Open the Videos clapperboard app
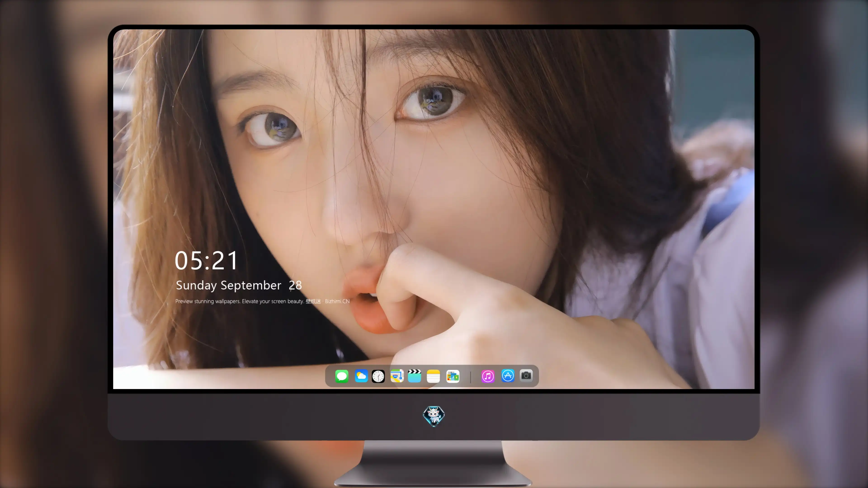Screen dimensions: 868x488 (415, 376)
